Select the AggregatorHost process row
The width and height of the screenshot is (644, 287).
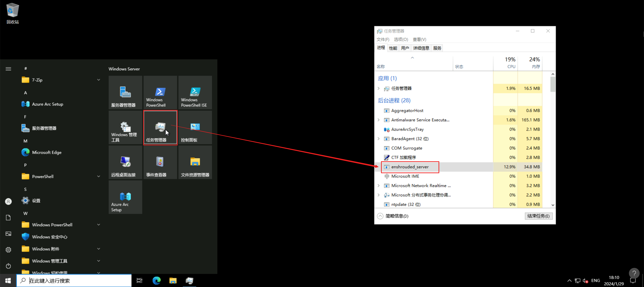(x=459, y=110)
